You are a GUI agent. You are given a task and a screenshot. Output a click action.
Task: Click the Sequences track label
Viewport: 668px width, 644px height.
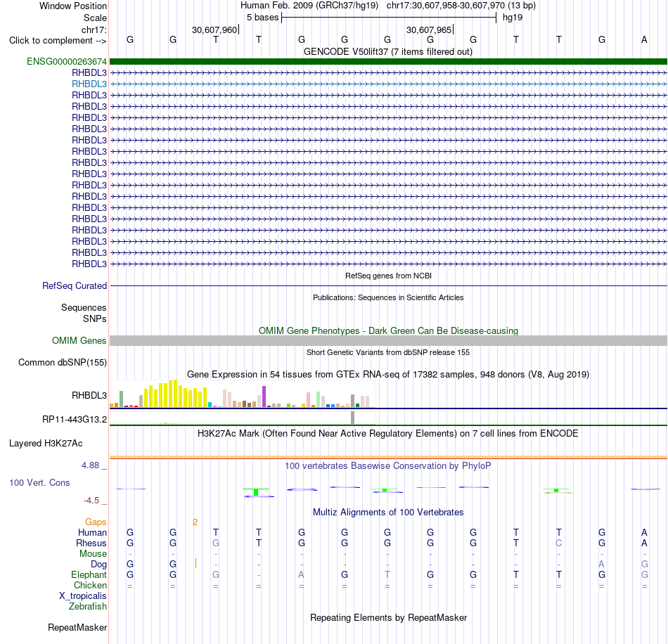tap(84, 307)
